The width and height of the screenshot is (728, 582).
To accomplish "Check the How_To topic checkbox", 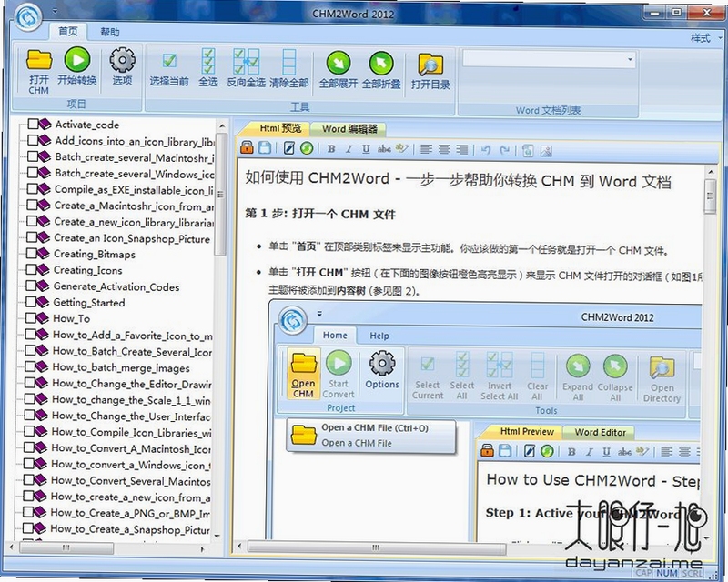I will pos(31,318).
